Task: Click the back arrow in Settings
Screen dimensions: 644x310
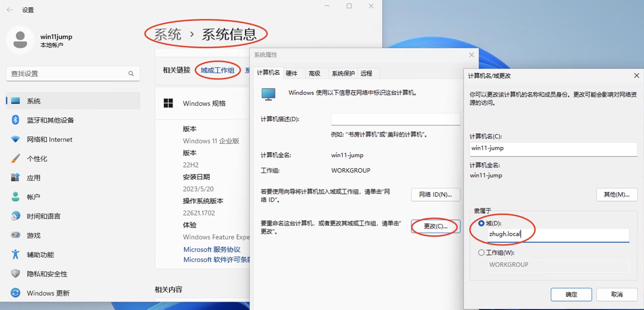Action: tap(10, 10)
